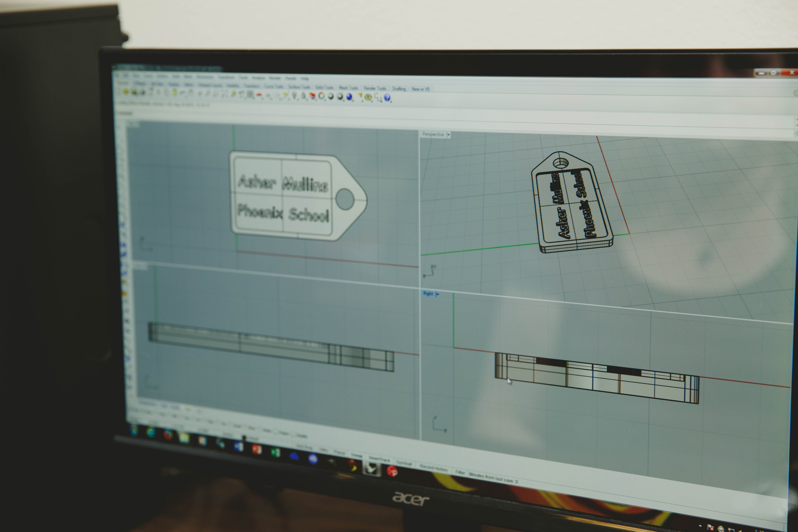Switch to the Drafting toolbar tab
798x532 pixels.
pyautogui.click(x=399, y=89)
